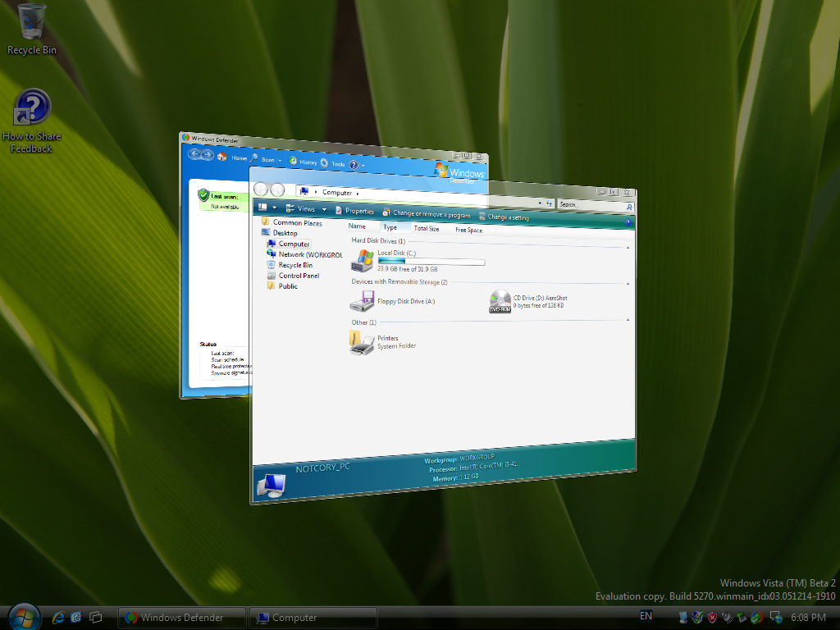The height and width of the screenshot is (630, 840).
Task: Select Common Places in navigation pane
Action: (x=292, y=222)
